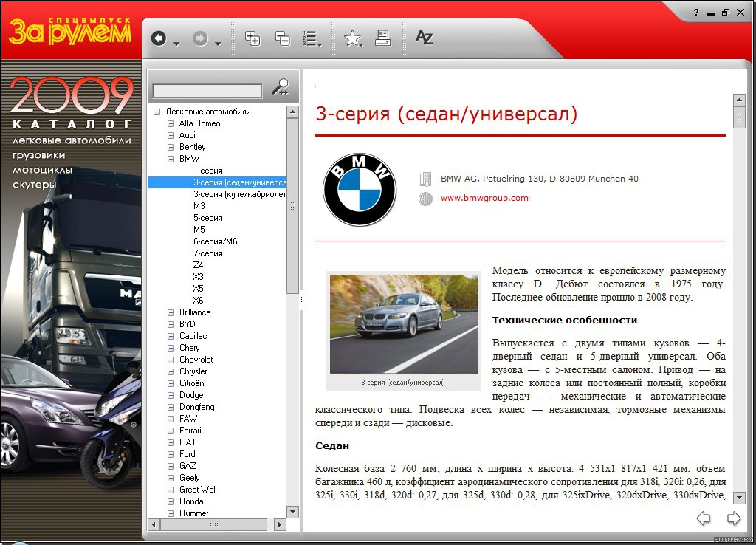The width and height of the screenshot is (756, 545).
Task: Select the M3 model
Action: click(x=199, y=206)
